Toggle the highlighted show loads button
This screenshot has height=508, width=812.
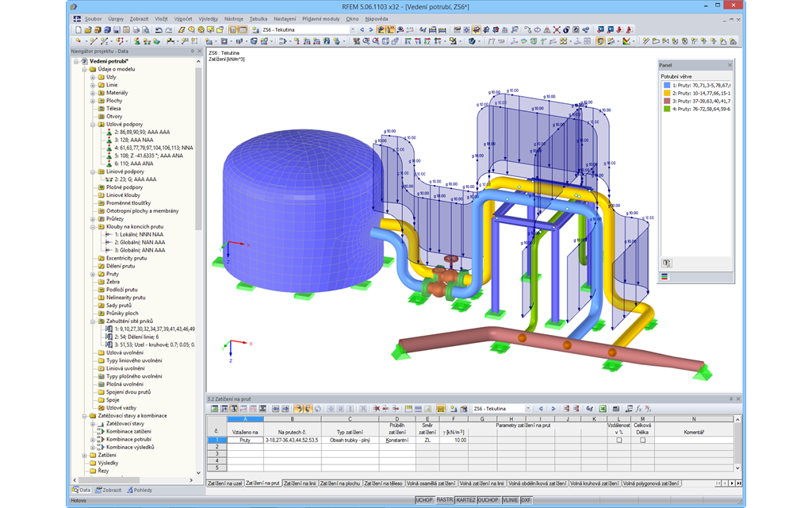pyautogui.click(x=381, y=29)
